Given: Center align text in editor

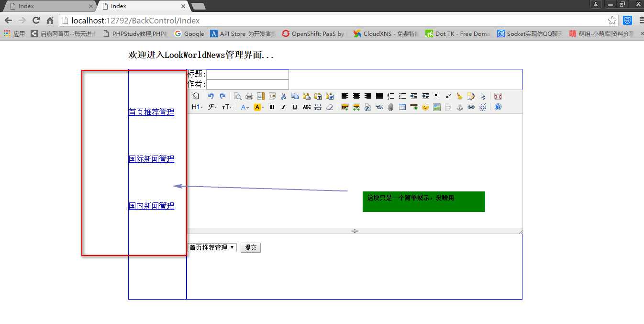Looking at the screenshot, I should click(356, 96).
